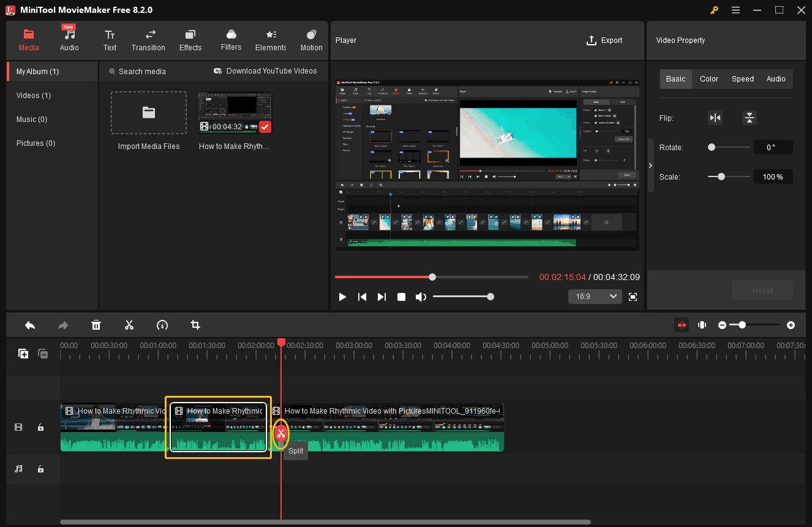Select the clip titled with PicturesMINITOOL
This screenshot has height=527, width=812.
387,427
